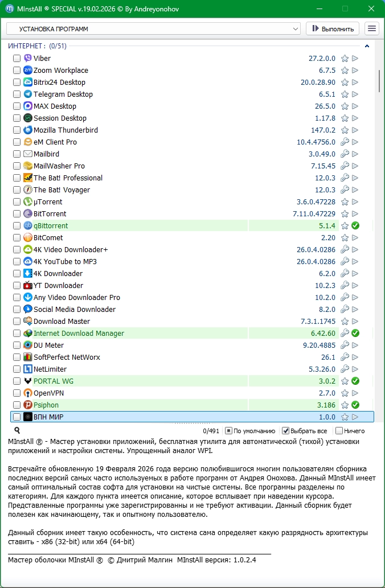Click the star icon for Viber
Screen dimensions: 385x588
click(x=345, y=58)
